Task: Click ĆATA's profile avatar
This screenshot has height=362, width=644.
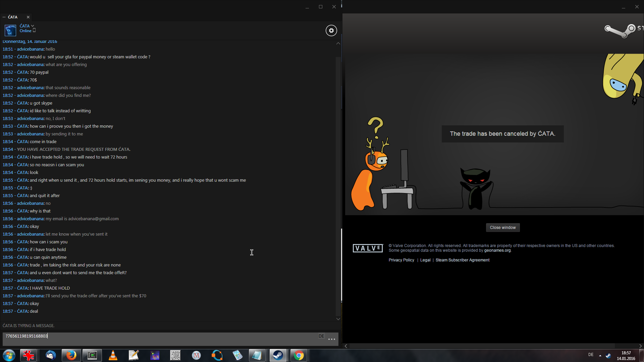Action: tap(10, 30)
